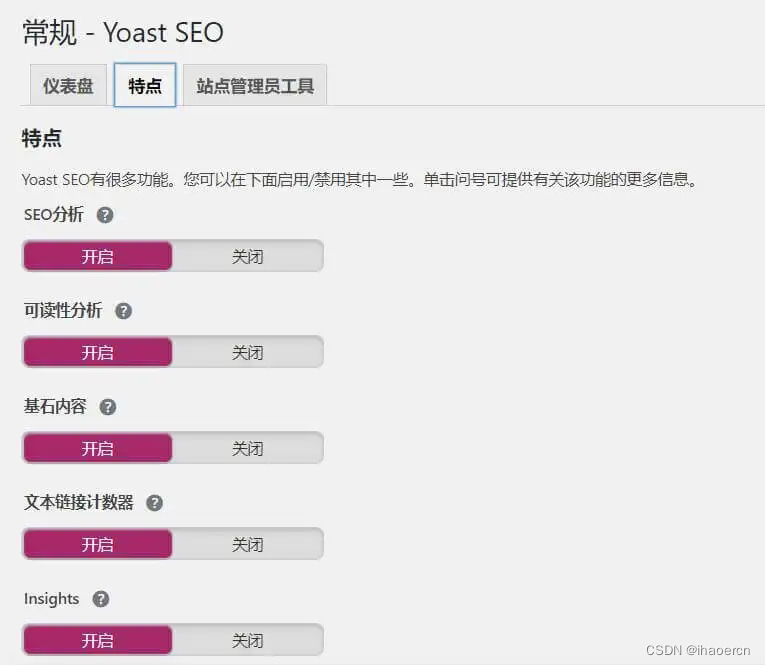Click the 特点 section heading
The width and height of the screenshot is (765, 665).
coord(42,138)
